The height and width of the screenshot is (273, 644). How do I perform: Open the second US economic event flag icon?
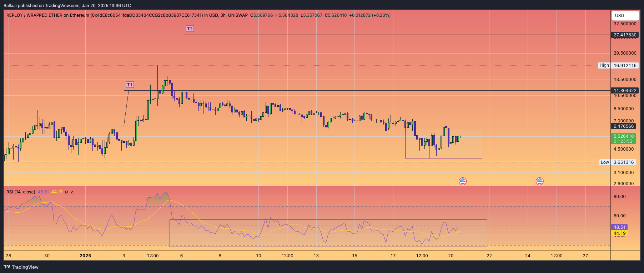(x=540, y=181)
